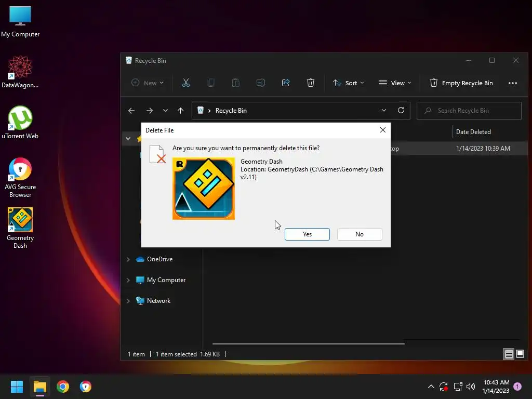Screen dimensions: 532x399
Task: Click the Rename icon in the toolbar
Action: click(261, 83)
